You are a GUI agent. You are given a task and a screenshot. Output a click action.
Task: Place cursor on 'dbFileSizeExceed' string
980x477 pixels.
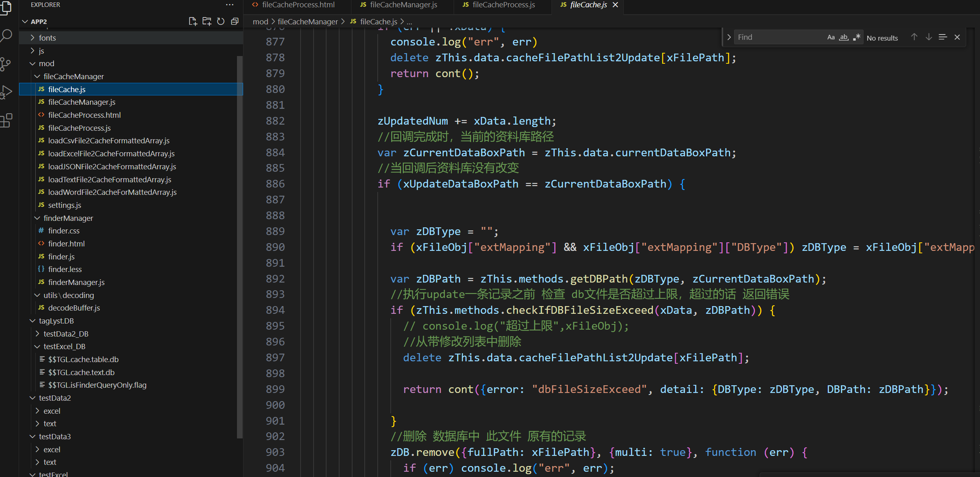[590, 389]
